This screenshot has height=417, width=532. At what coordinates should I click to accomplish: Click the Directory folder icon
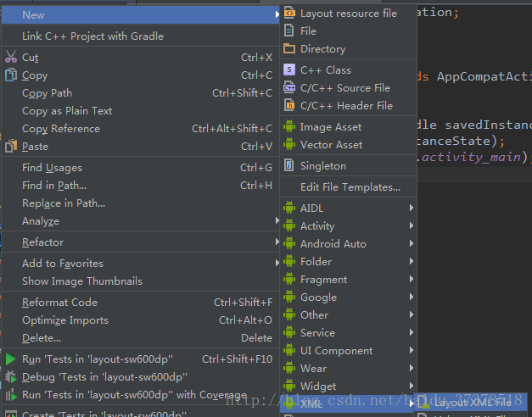click(x=289, y=48)
